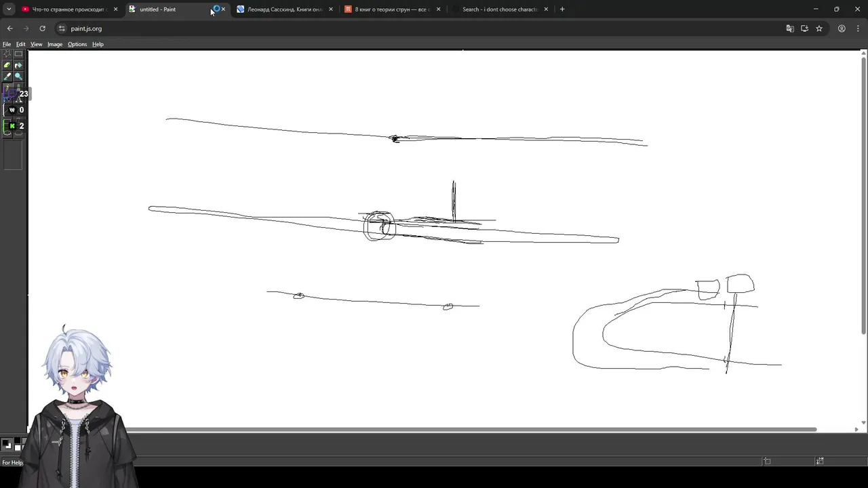Open the browser profile icon
This screenshot has width=868, height=488.
click(842, 28)
